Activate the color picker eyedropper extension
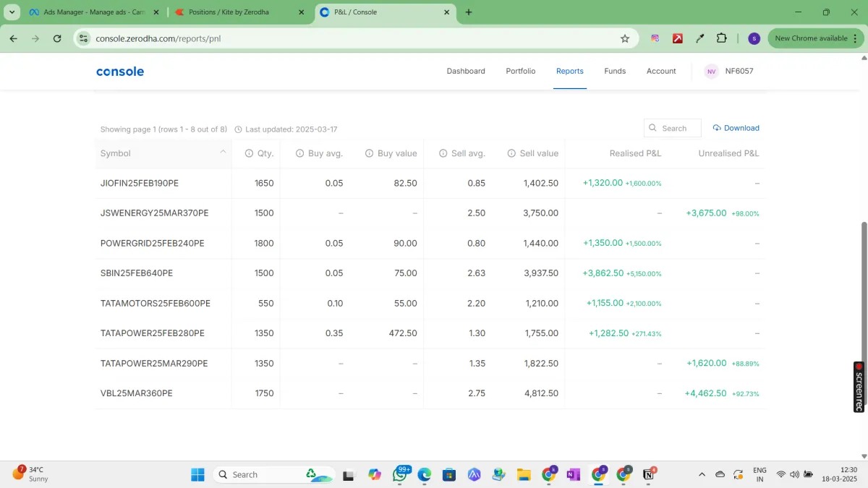The width and height of the screenshot is (868, 488). click(x=699, y=38)
